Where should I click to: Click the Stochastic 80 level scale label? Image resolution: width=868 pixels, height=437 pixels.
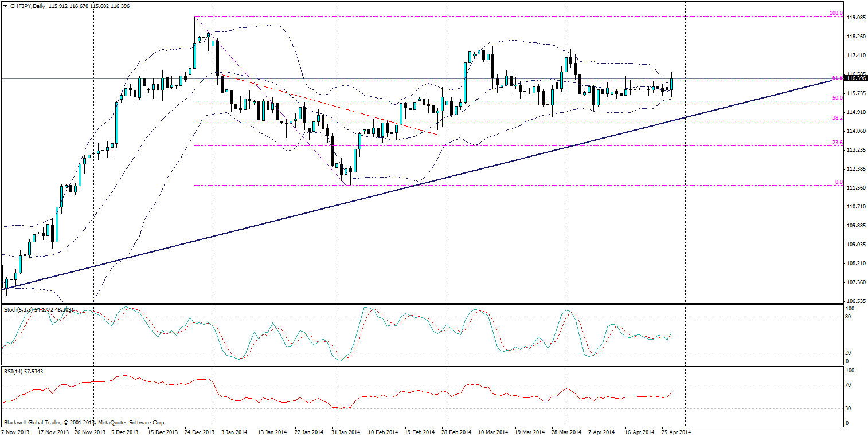coord(849,317)
